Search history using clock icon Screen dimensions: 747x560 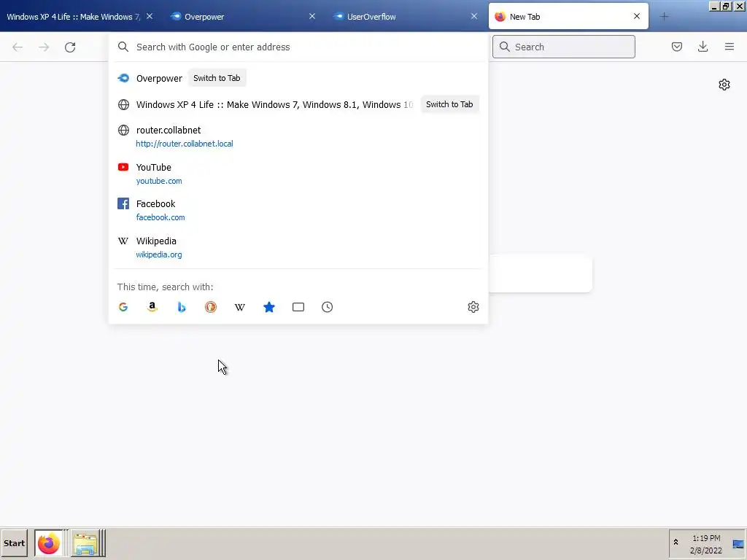pyautogui.click(x=328, y=307)
